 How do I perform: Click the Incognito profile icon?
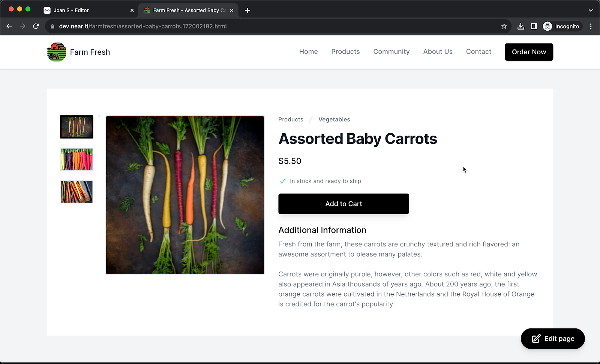click(547, 26)
